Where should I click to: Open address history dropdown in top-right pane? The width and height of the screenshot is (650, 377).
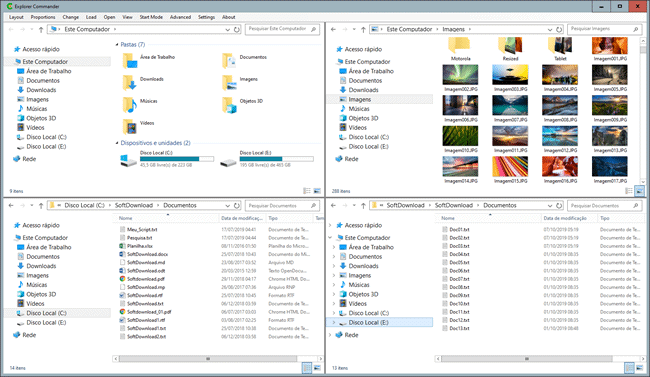coord(550,29)
